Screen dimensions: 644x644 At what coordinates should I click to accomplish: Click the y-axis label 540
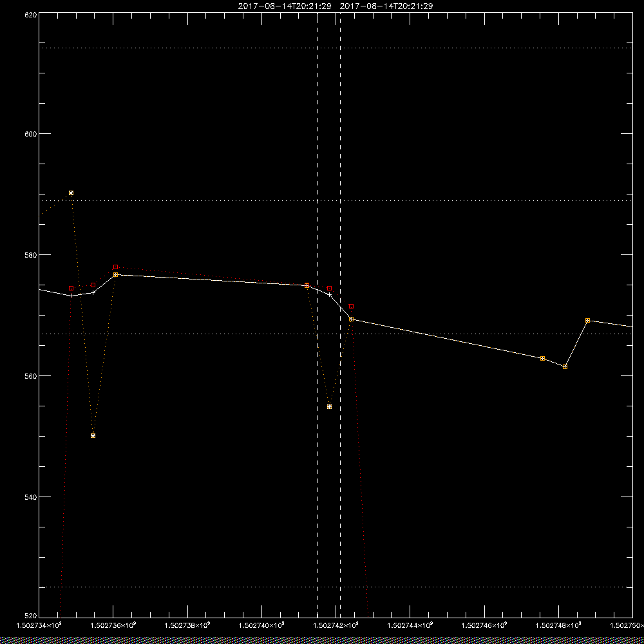click(31, 497)
